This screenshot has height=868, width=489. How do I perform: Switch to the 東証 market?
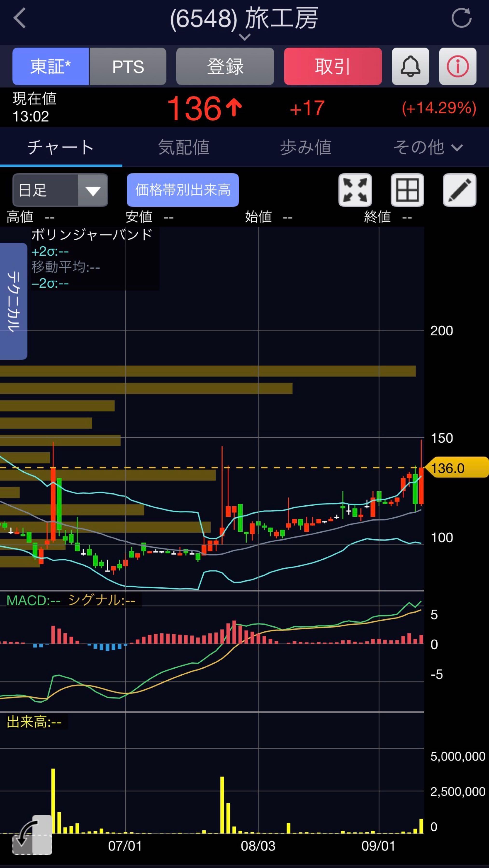coord(51,66)
